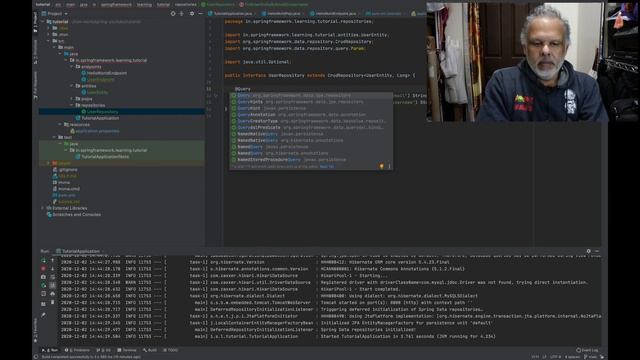
Task: Minimize the Run panel with the minus icon
Action: pos(597,251)
